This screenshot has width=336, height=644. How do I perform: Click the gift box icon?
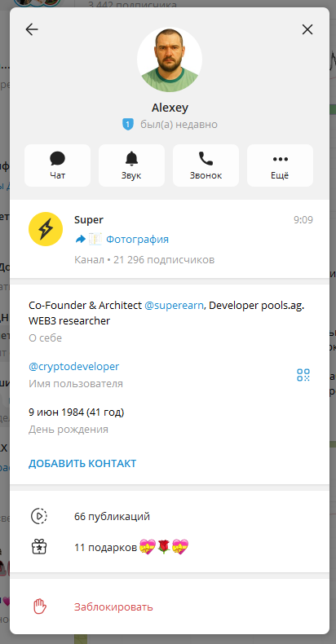coord(39,547)
